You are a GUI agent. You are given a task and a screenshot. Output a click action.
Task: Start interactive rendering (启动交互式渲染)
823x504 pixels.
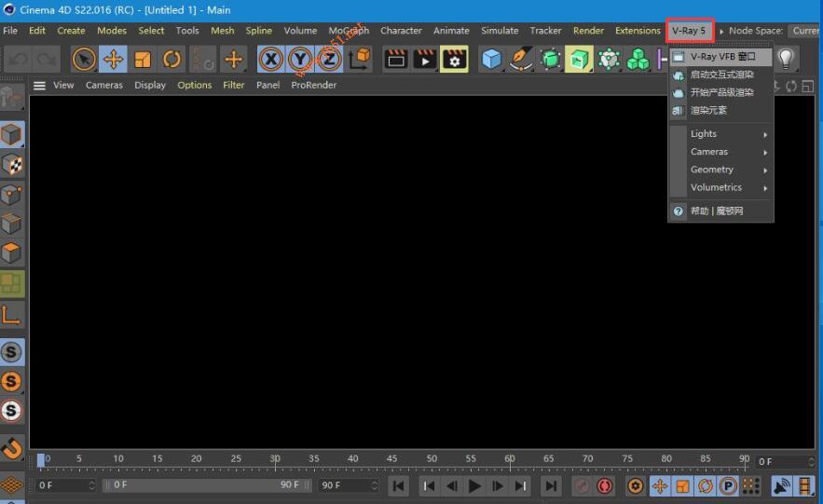[x=720, y=75]
